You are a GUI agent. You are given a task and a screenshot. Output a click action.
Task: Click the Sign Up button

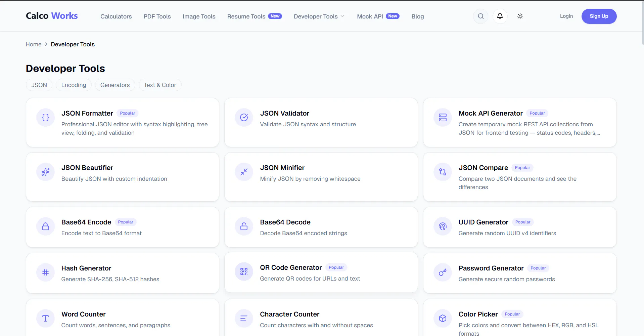pos(599,16)
